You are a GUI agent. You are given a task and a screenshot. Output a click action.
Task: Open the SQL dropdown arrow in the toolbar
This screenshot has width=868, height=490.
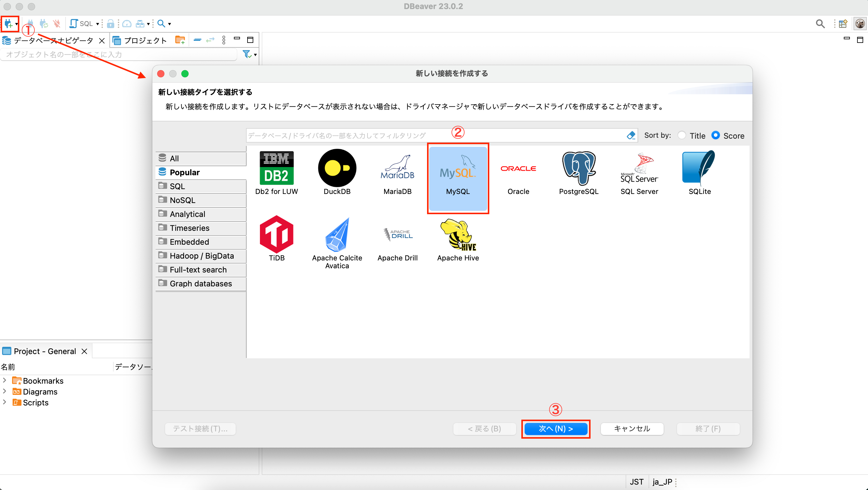click(97, 24)
